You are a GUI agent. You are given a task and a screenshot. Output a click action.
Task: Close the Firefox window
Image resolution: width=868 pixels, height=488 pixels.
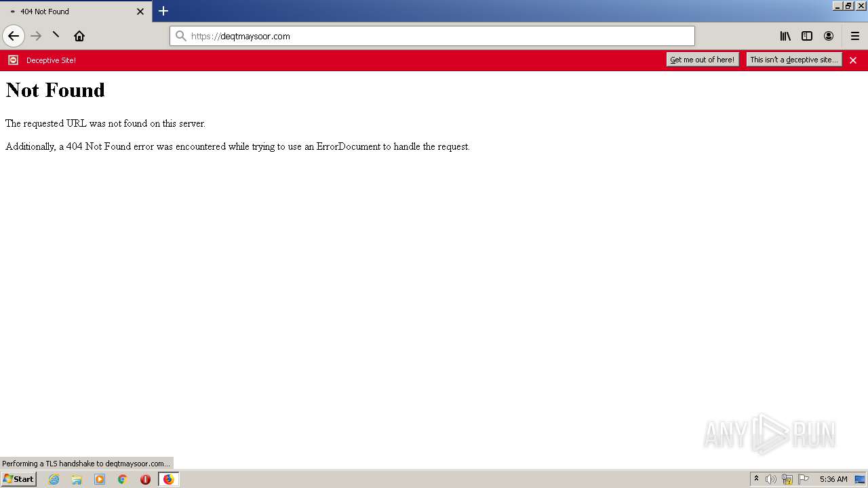tap(861, 5)
